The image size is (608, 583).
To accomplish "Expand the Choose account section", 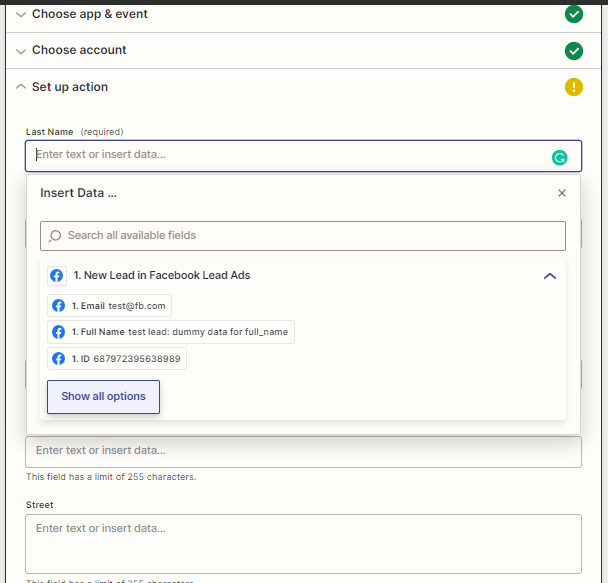I will tap(21, 51).
